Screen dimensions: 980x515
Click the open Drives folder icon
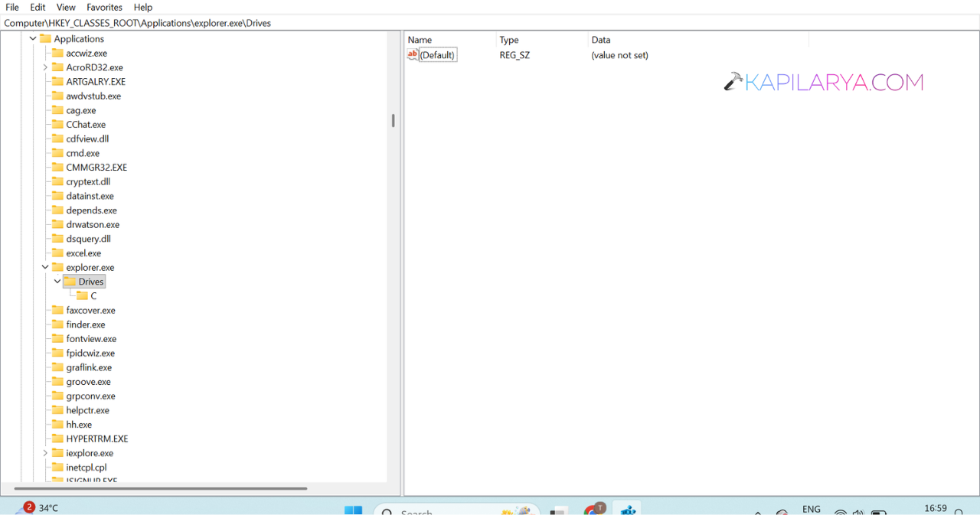pos(70,282)
